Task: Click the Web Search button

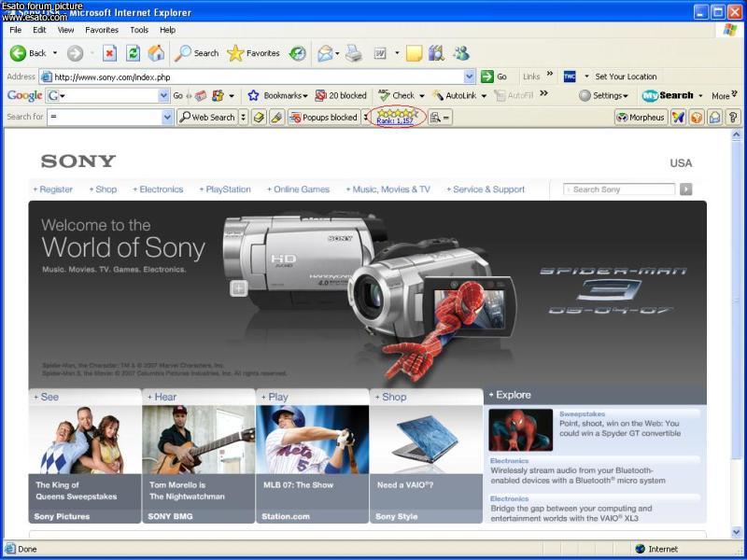Action: click(x=206, y=118)
